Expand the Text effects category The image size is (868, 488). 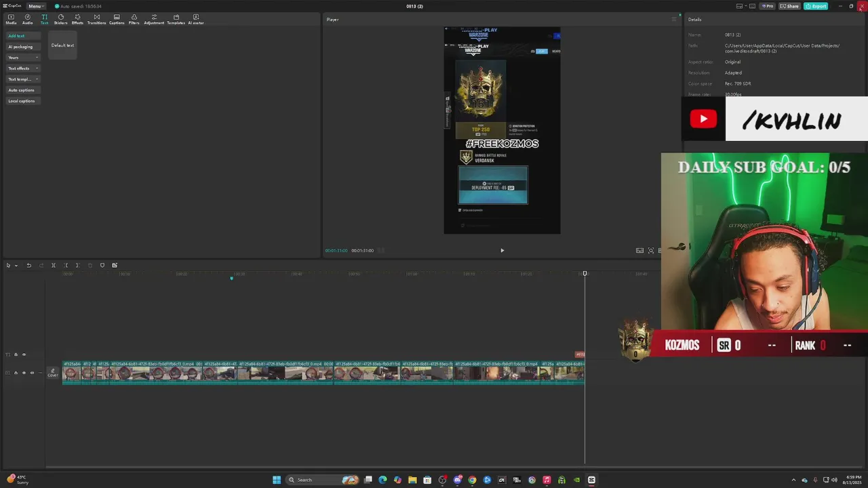(x=23, y=68)
